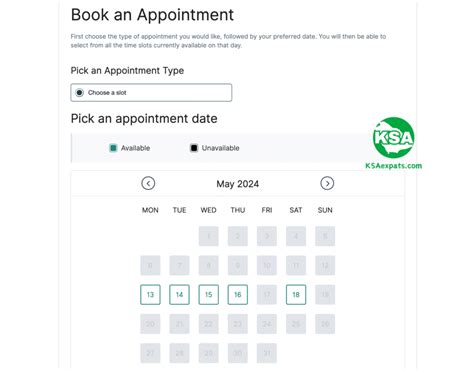Click the 'Choose a slot' option box
The image size is (474, 370).
click(151, 93)
